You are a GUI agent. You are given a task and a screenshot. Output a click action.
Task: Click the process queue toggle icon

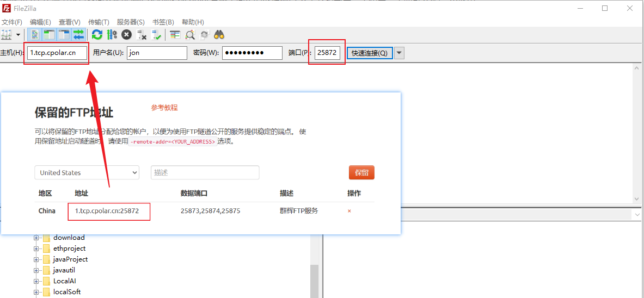(112, 35)
